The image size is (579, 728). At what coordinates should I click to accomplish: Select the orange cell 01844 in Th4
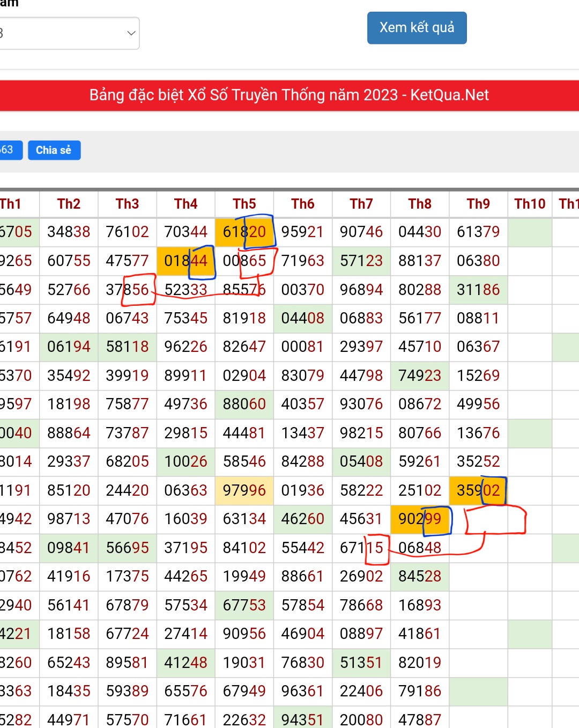(185, 261)
